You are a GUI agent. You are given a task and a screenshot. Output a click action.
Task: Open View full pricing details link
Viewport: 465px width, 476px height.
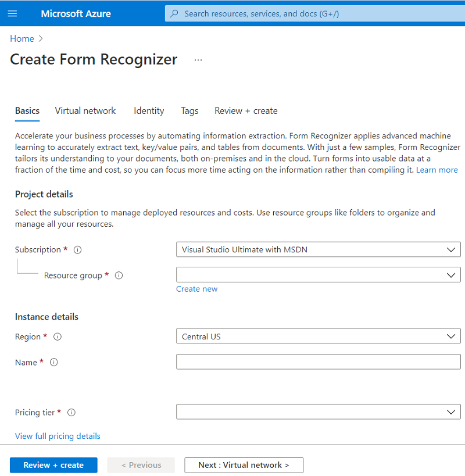[58, 435]
